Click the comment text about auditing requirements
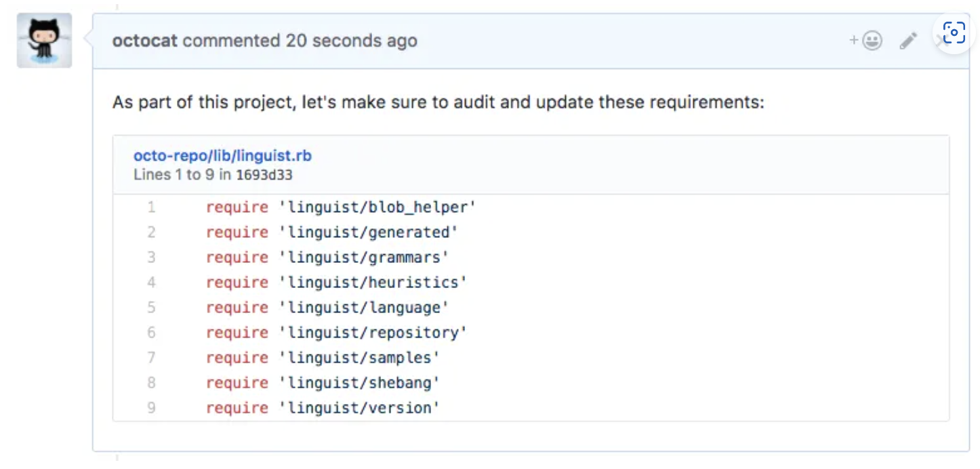Image resolution: width=980 pixels, height=469 pixels. (x=438, y=103)
